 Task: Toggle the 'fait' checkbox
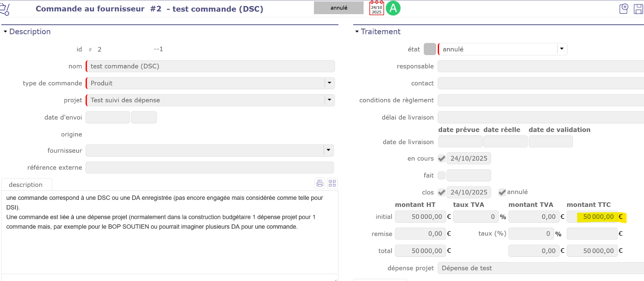(x=442, y=175)
